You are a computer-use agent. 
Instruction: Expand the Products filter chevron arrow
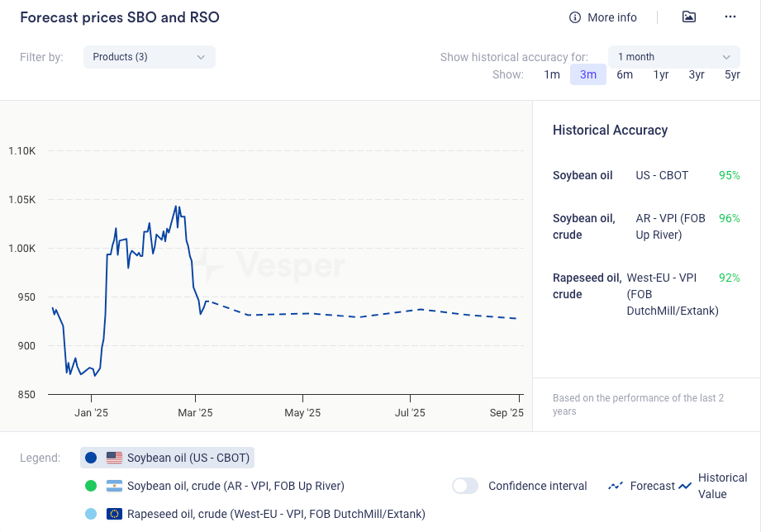tap(201, 57)
